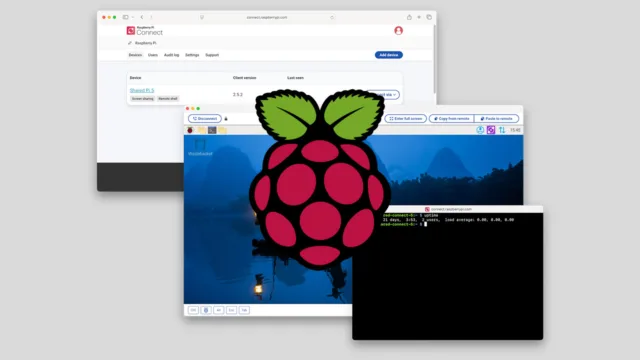This screenshot has width=640, height=360.
Task: Click the Last seen column header
Action: coord(295,78)
